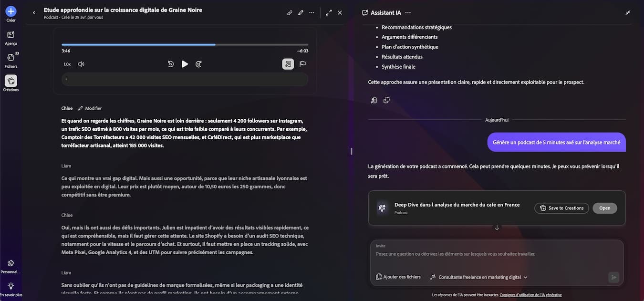Add files with Ajouter des fichiers

pos(398,277)
